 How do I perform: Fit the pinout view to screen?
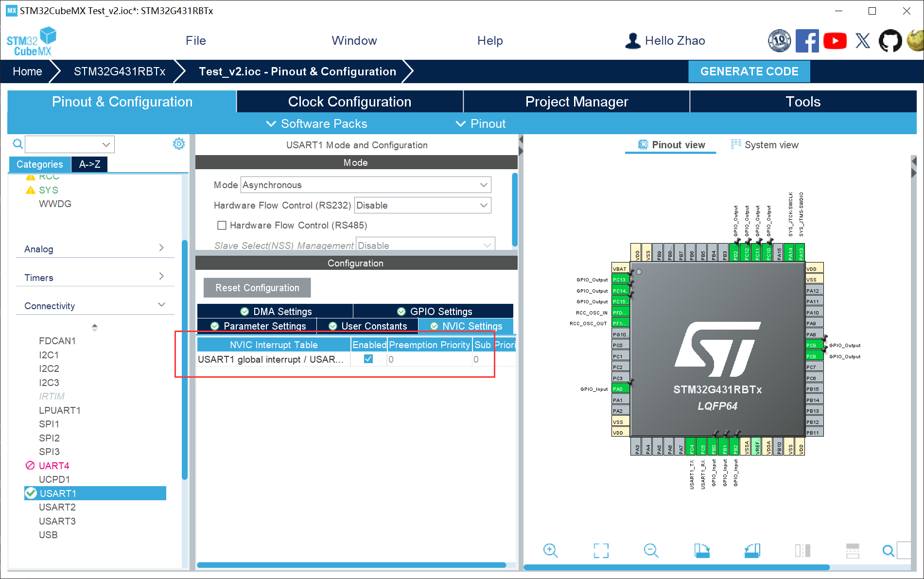point(601,550)
